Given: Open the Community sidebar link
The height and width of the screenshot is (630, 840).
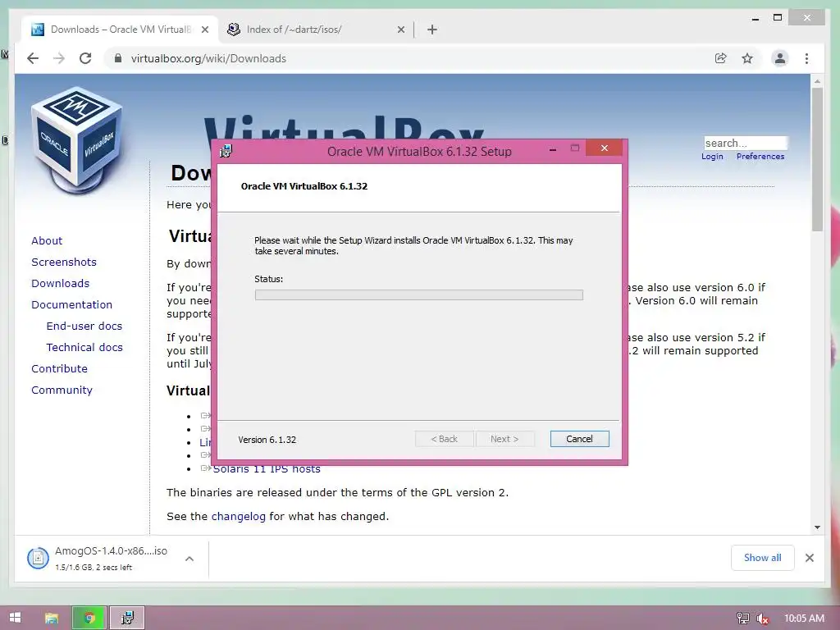Looking at the screenshot, I should pos(62,390).
